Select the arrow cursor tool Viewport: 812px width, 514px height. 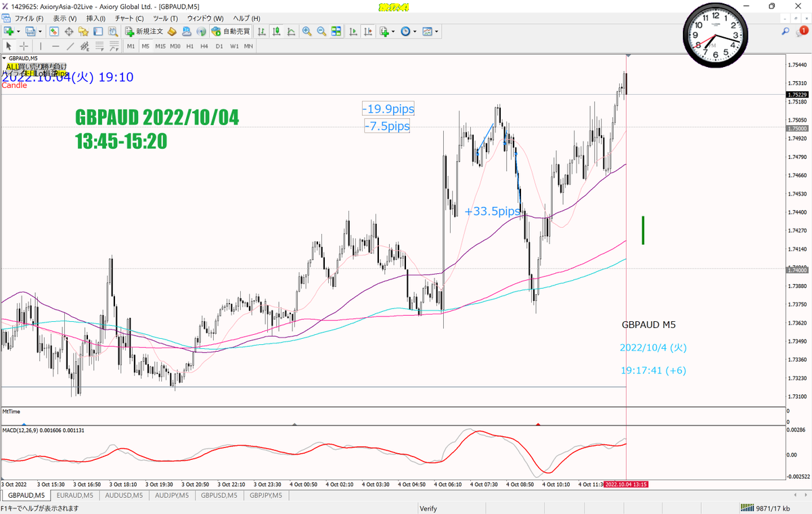pyautogui.click(x=9, y=46)
